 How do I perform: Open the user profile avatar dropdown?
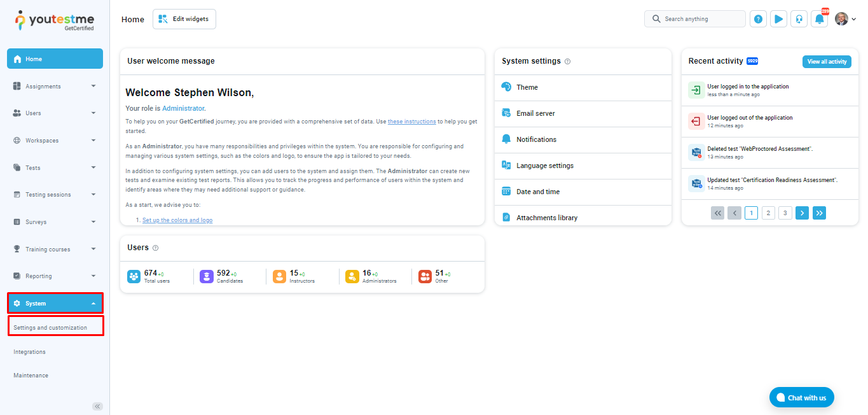coord(845,19)
